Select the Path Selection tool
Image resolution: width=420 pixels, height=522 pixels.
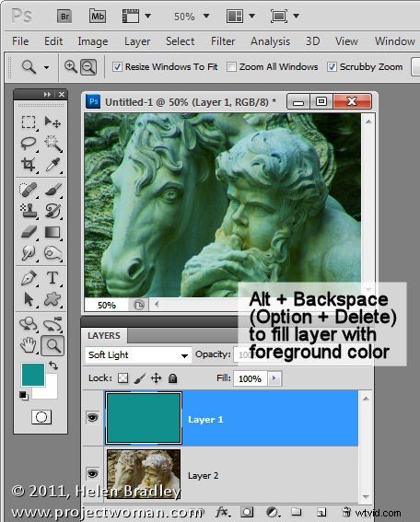point(29,299)
